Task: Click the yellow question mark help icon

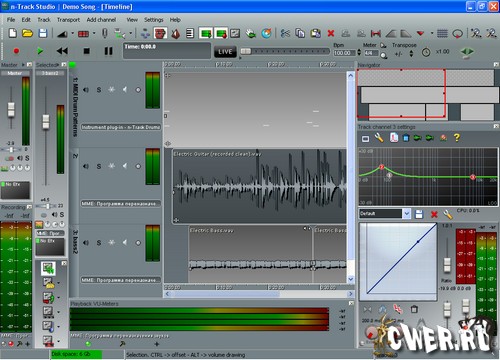Action: point(457,137)
